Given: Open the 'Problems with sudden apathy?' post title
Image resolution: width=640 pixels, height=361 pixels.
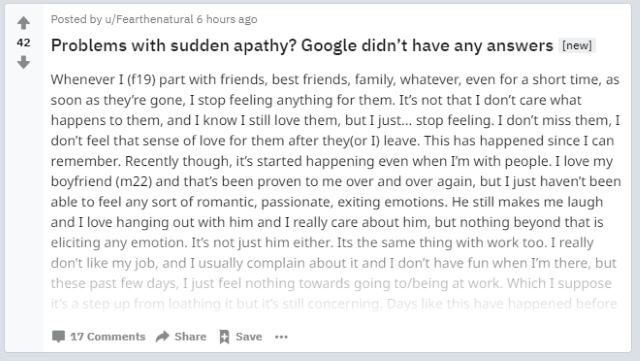Looking at the screenshot, I should [x=302, y=45].
